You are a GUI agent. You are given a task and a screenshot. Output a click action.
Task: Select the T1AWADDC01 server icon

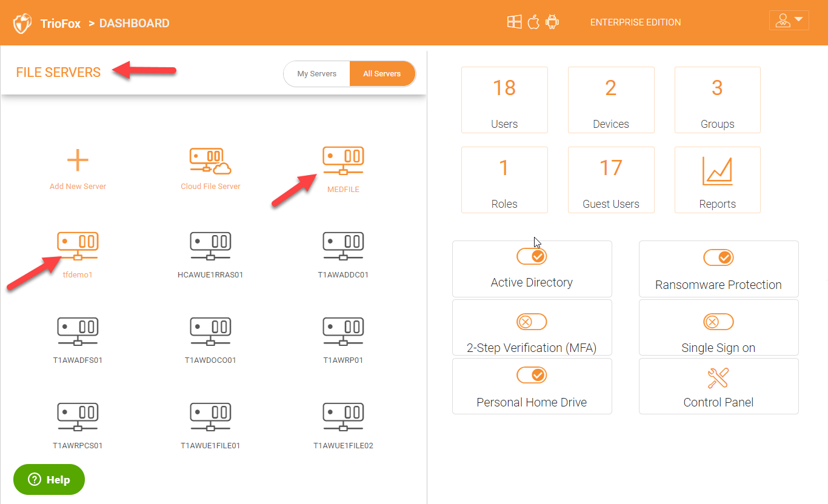343,247
